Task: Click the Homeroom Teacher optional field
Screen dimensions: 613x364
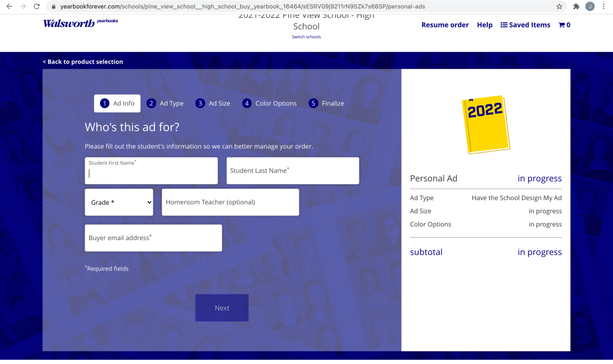Action: point(230,202)
